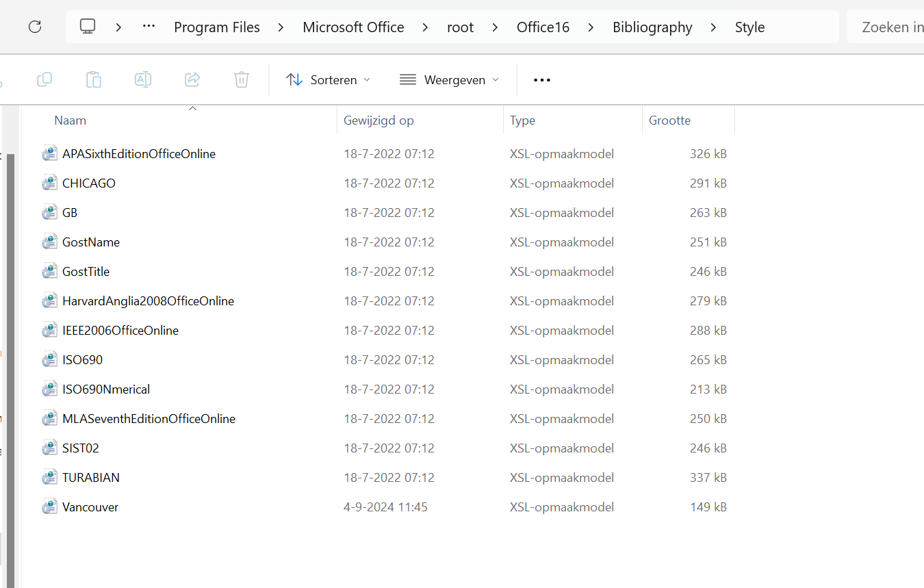
Task: Click the size value 337 kB
Action: click(708, 478)
